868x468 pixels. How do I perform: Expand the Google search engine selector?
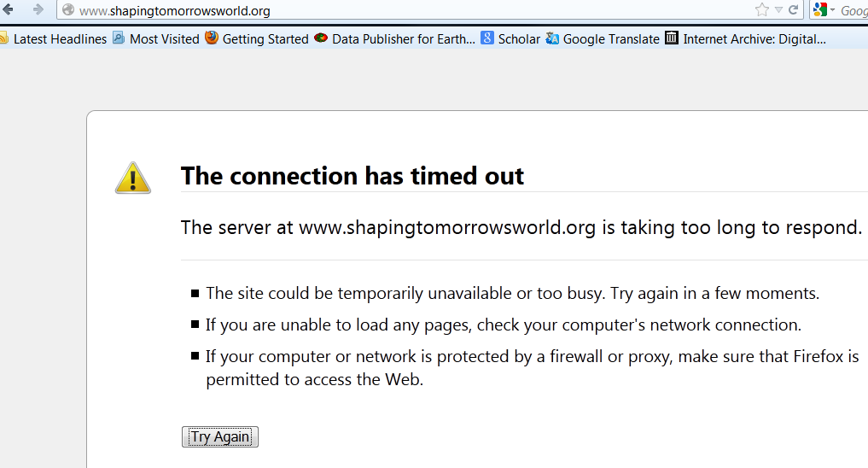(824, 10)
